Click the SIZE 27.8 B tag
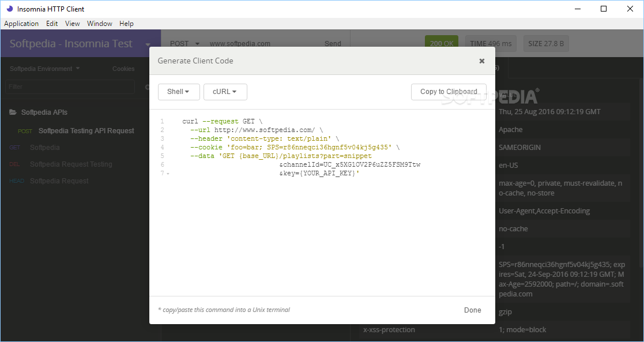 546,44
